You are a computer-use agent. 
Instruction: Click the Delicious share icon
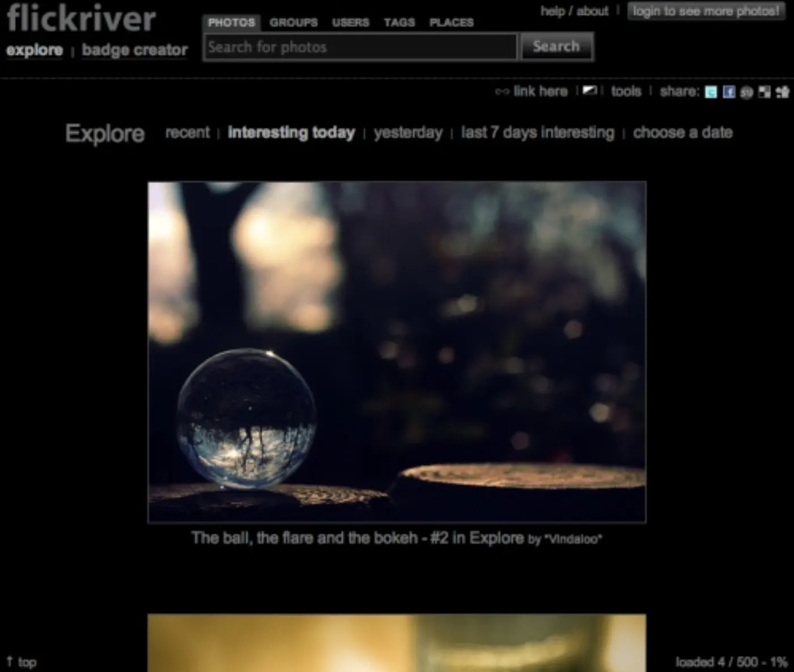[x=765, y=92]
